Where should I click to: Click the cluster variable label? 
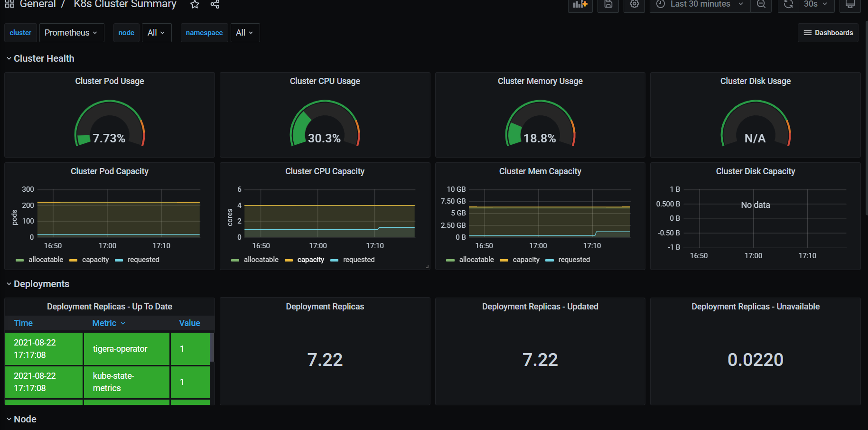pyautogui.click(x=20, y=33)
